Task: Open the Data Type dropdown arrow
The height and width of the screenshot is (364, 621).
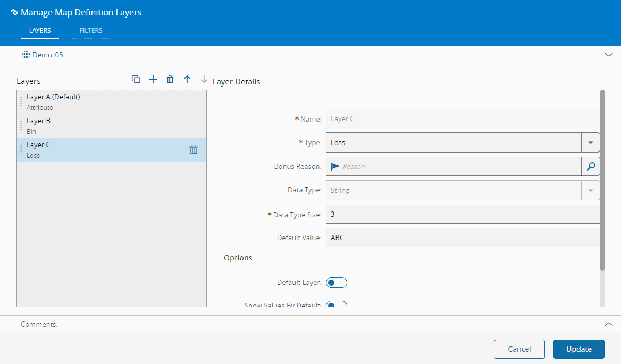Action: pyautogui.click(x=590, y=190)
